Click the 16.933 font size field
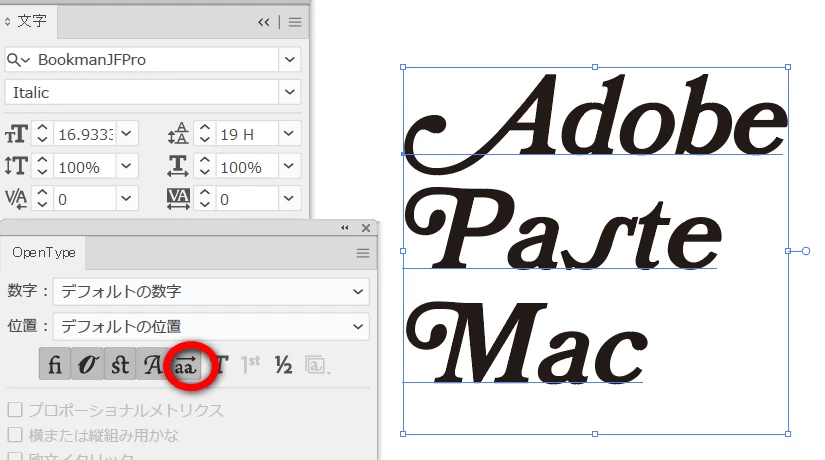Image resolution: width=825 pixels, height=460 pixels. (85, 134)
